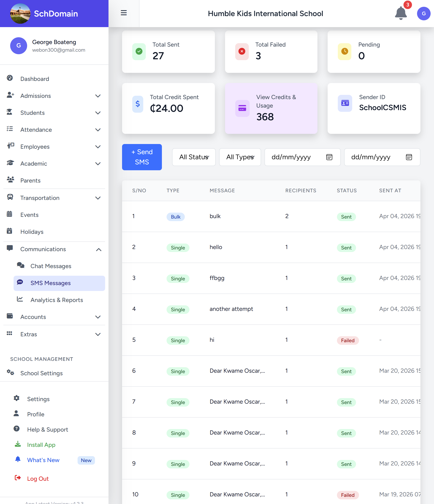Click the Academic graduation cap icon

click(x=10, y=162)
